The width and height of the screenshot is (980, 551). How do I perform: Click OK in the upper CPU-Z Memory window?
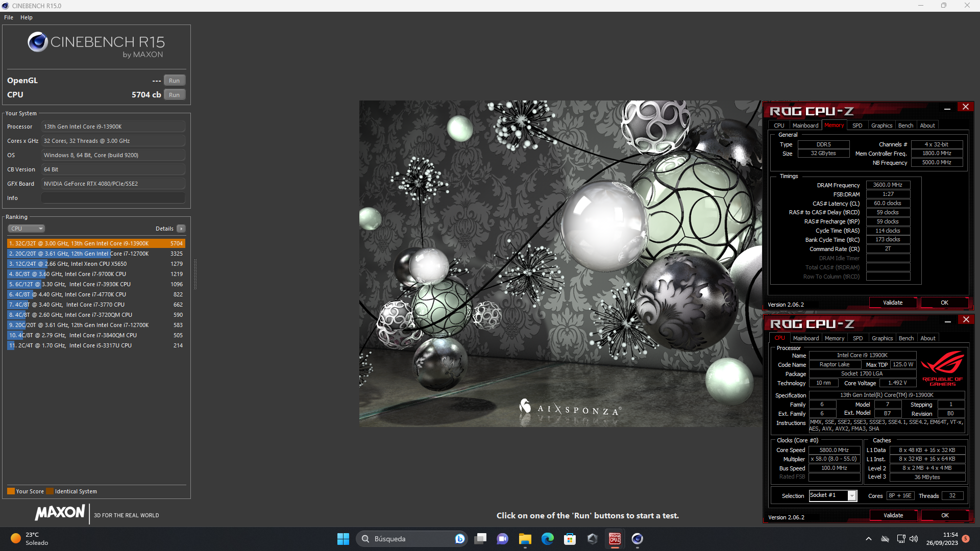point(944,303)
